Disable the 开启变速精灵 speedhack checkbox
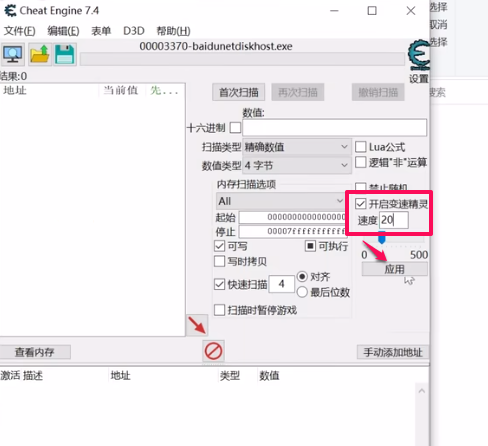Viewport: 488px width, 446px height. (360, 204)
